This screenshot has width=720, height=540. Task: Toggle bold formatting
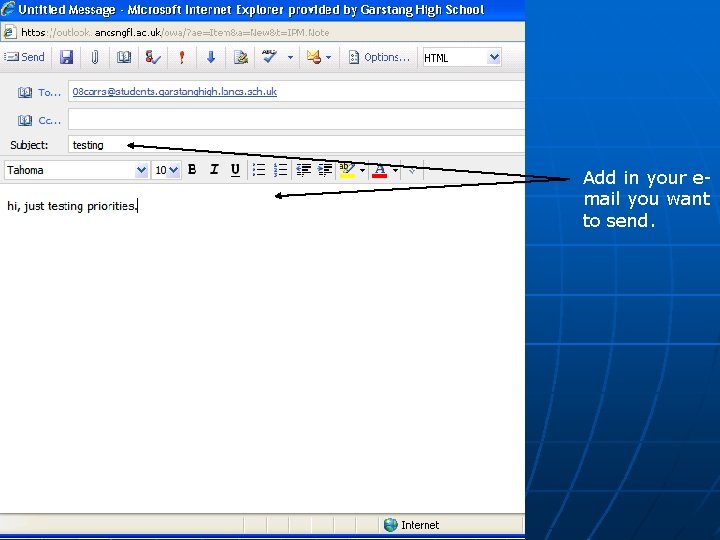coord(192,170)
